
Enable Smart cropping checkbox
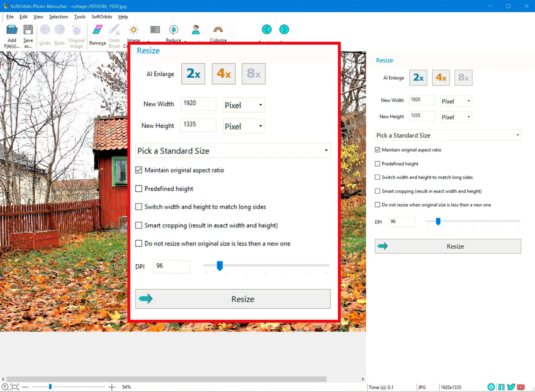pyautogui.click(x=139, y=225)
